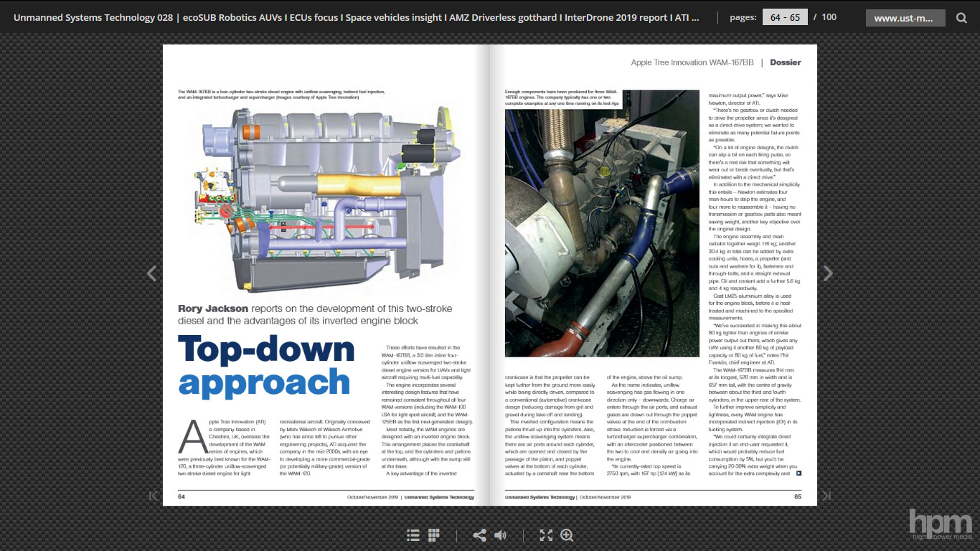Go to the next page arrow

828,273
